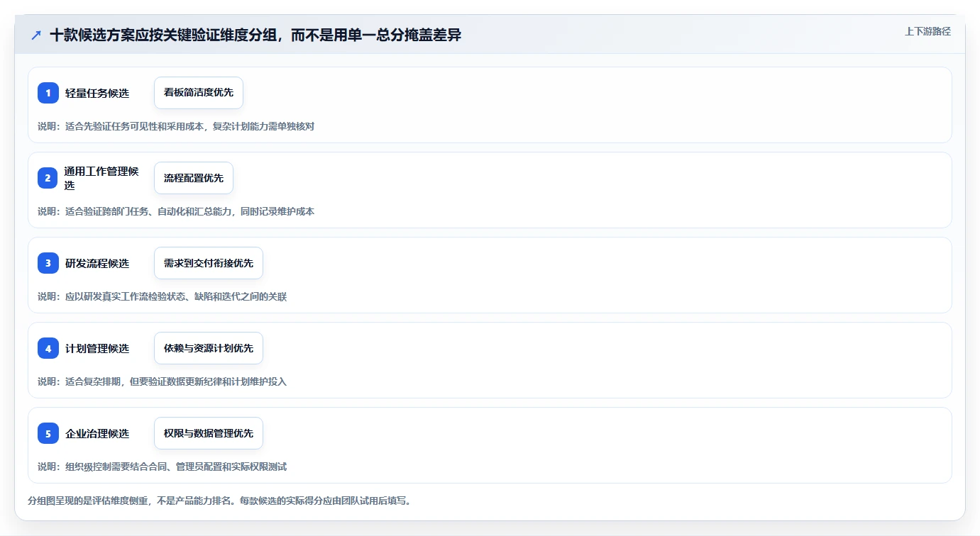Click the footnote starting 分组图呈现的是评估维度侧重
Image resolution: width=980 pixels, height=536 pixels.
(219, 501)
